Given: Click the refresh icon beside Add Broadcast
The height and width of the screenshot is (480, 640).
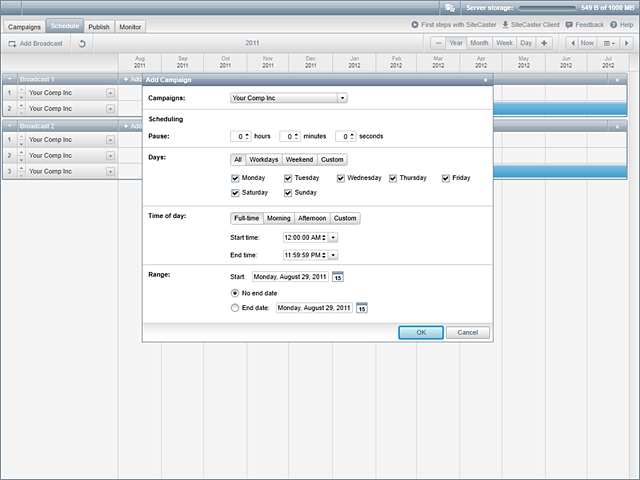Looking at the screenshot, I should (x=81, y=44).
